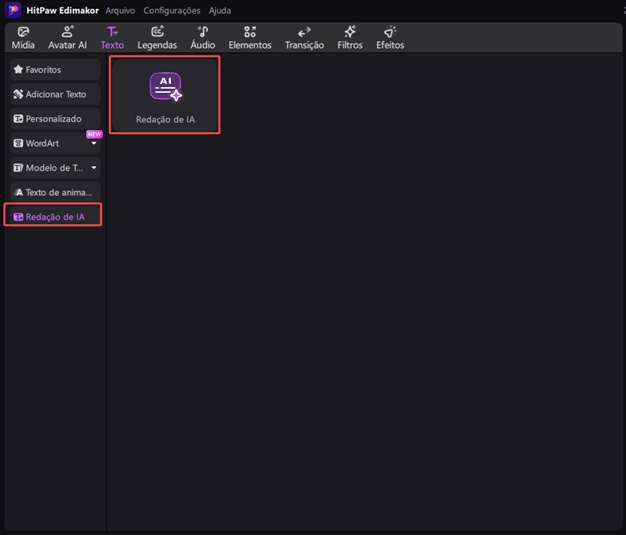This screenshot has width=626, height=535.
Task: Open the Filtros sparkle icon
Action: 350,33
